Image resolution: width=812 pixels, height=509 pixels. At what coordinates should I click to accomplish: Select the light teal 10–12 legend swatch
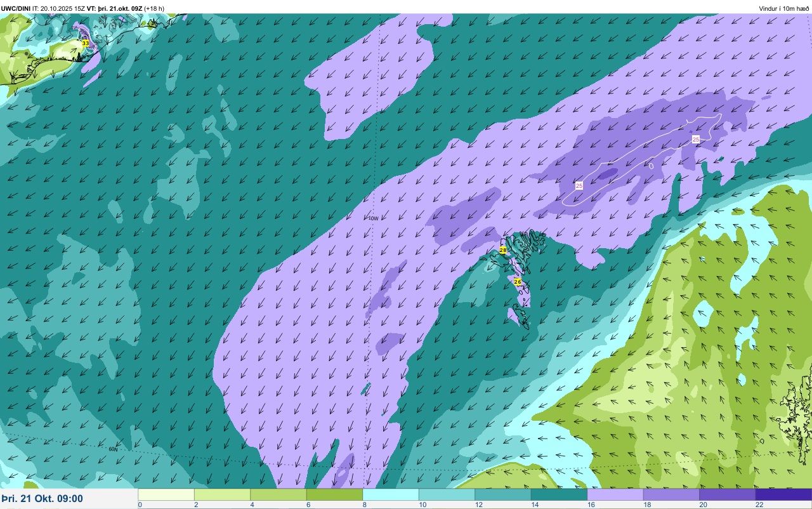tap(447, 494)
